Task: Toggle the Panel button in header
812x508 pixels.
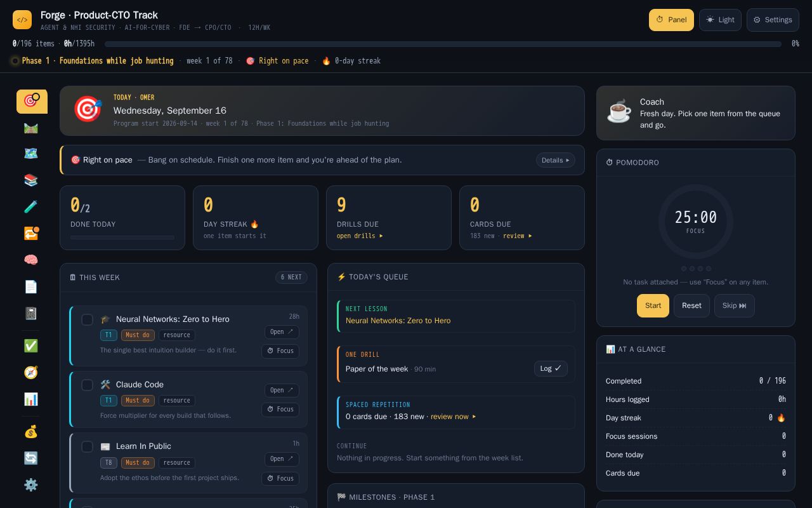Action: point(671,20)
